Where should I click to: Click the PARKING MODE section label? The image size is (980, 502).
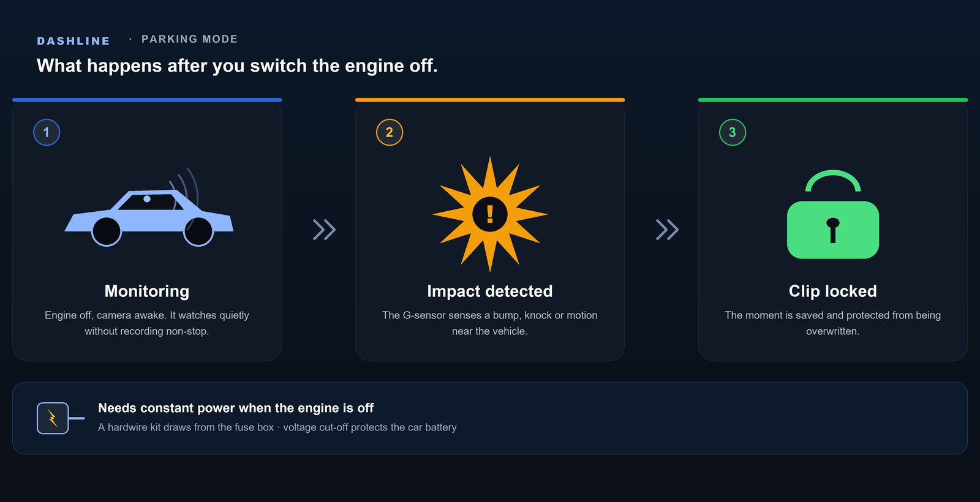tap(189, 39)
